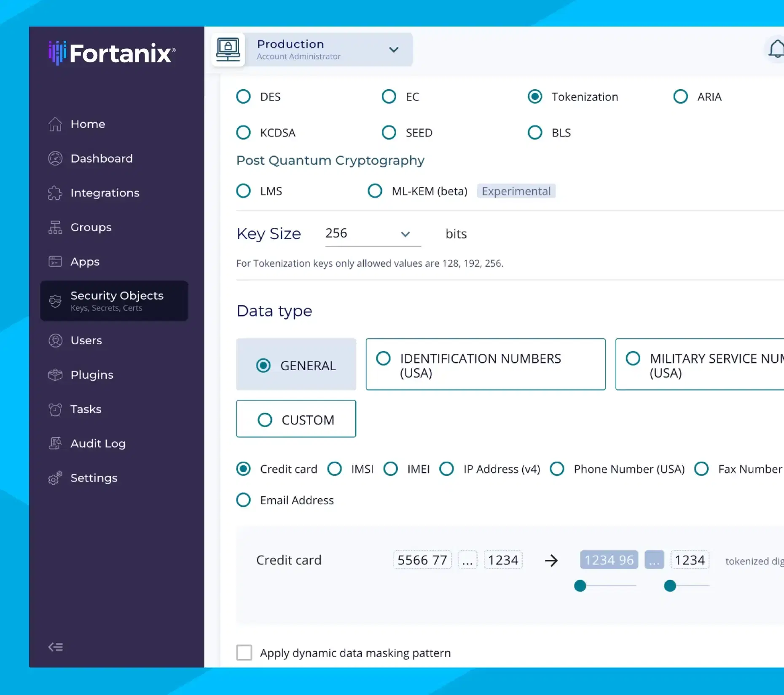784x695 pixels.
Task: Select the IMSI radio option
Action: click(335, 469)
